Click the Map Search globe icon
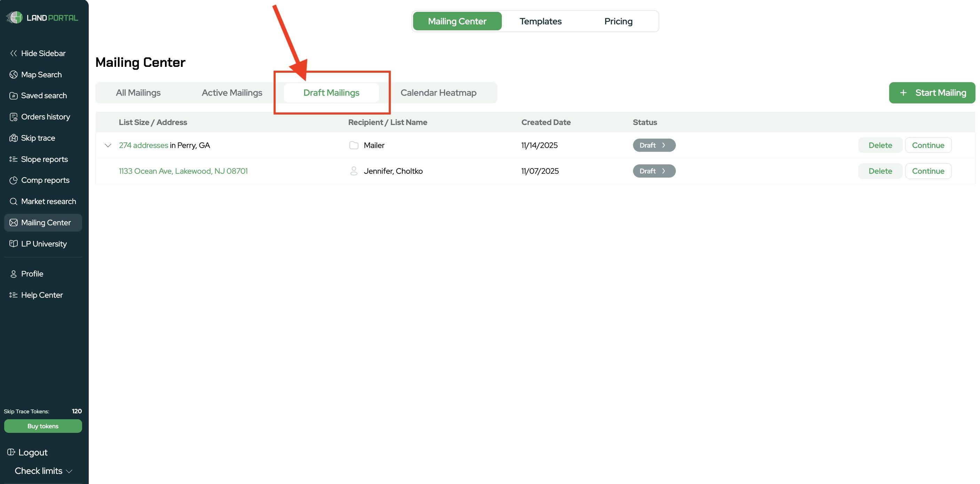 coord(13,75)
